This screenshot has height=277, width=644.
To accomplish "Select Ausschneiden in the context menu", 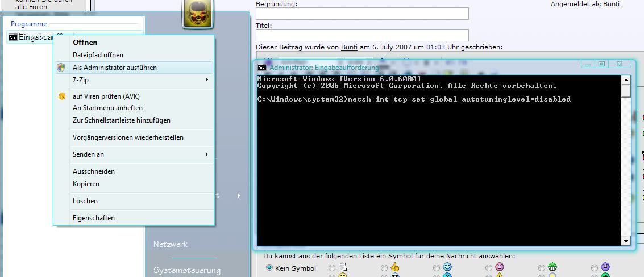I will tap(94, 171).
